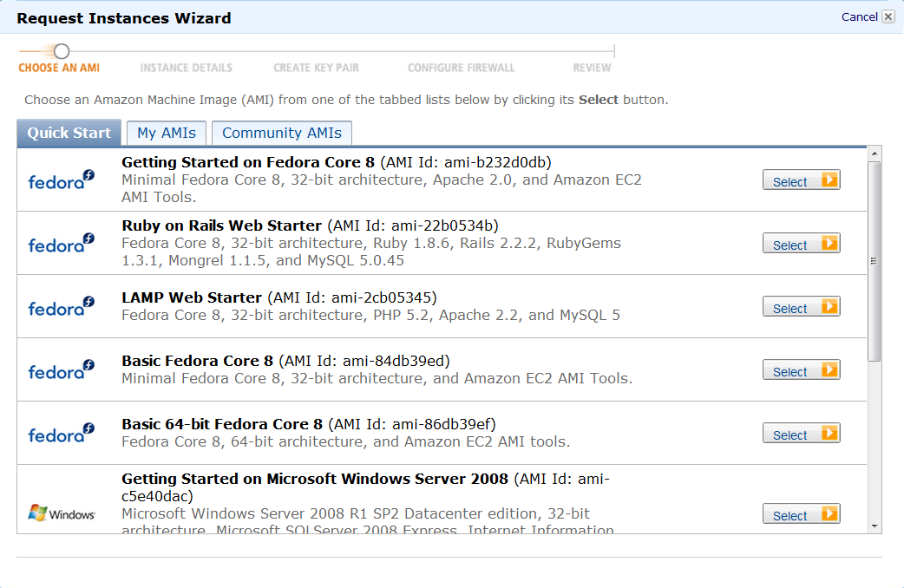
Task: Select the Getting Started on Fedora Core 8 AMI
Action: [802, 180]
